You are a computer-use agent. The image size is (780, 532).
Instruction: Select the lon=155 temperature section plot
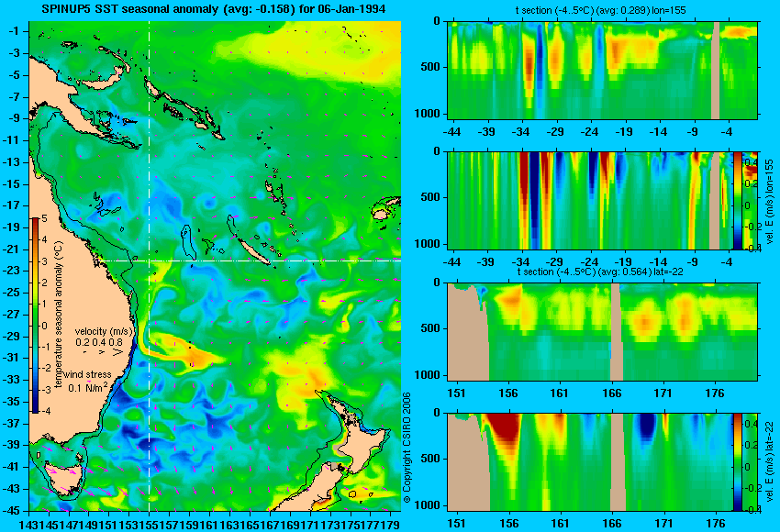602,70
